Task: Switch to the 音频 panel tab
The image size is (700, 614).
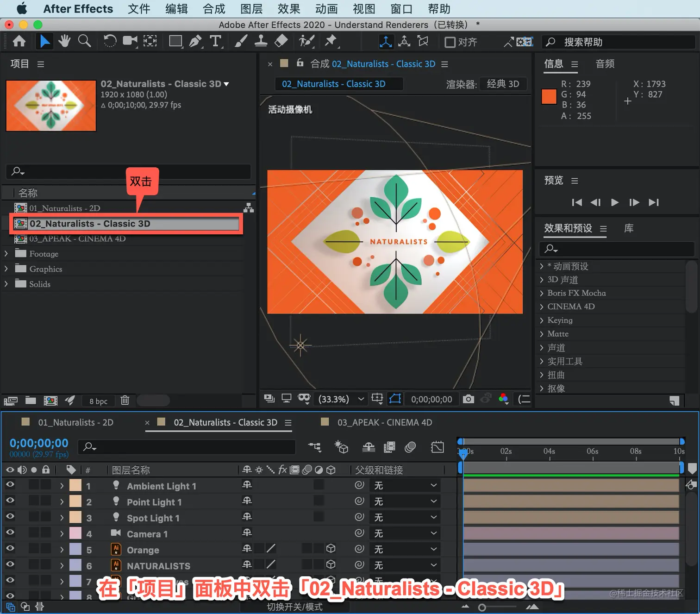Action: pos(605,64)
